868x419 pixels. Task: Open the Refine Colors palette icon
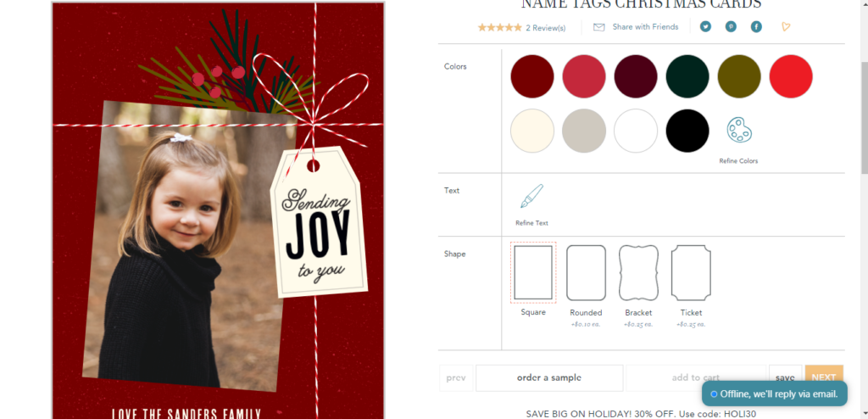coord(738,131)
